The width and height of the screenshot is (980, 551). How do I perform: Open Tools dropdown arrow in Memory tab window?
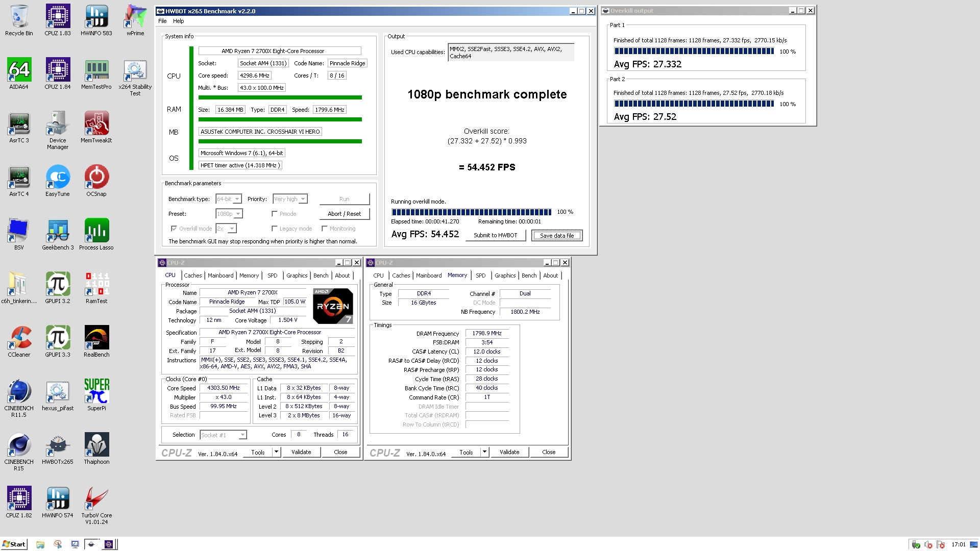pyautogui.click(x=485, y=452)
